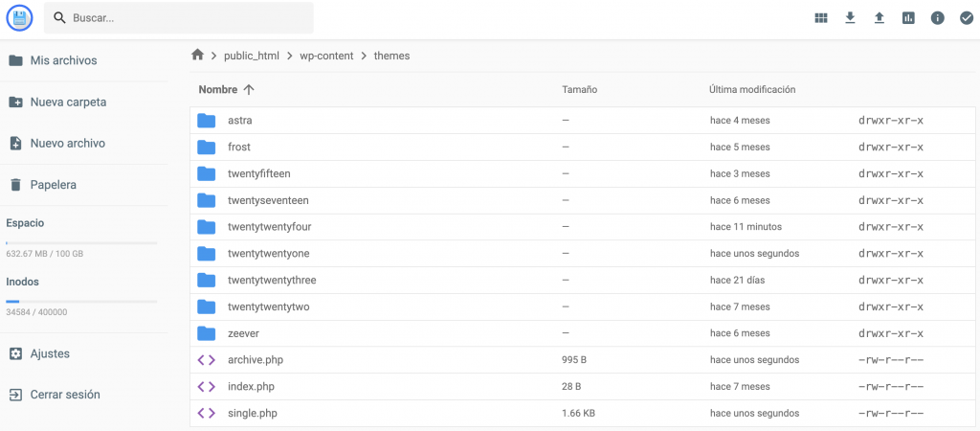Open Ajustes settings
The height and width of the screenshot is (431, 980).
click(50, 353)
